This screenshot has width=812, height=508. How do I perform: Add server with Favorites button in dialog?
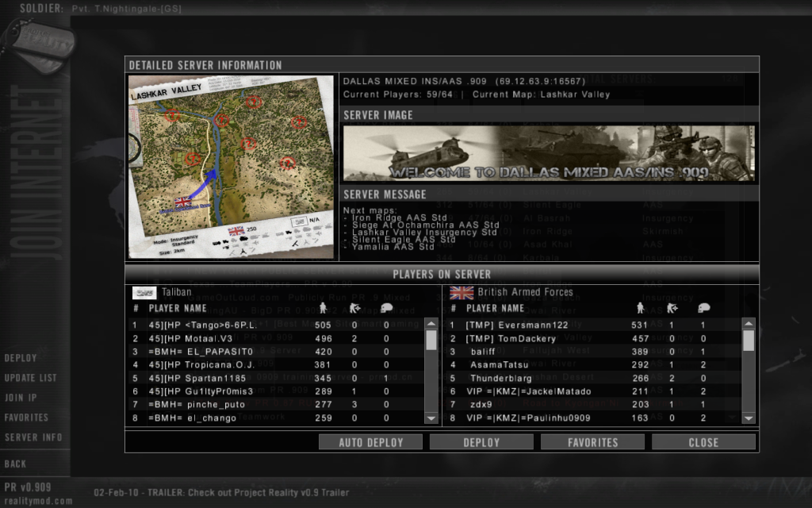tap(592, 442)
